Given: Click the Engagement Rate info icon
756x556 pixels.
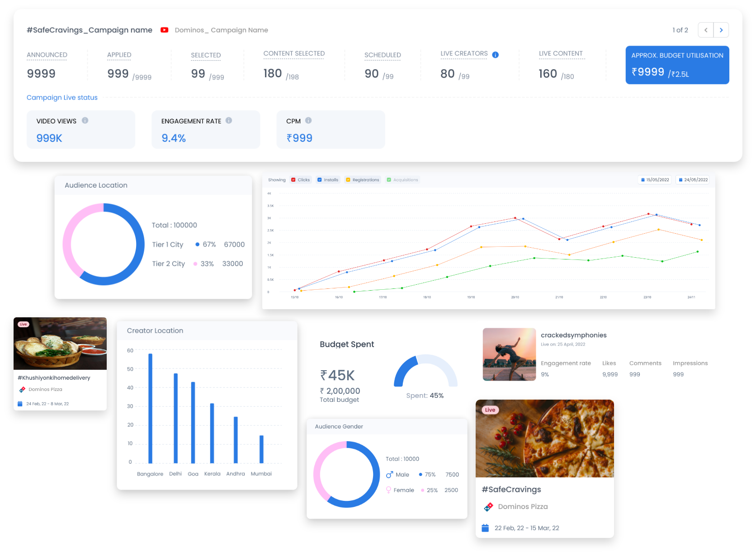Looking at the screenshot, I should [229, 121].
